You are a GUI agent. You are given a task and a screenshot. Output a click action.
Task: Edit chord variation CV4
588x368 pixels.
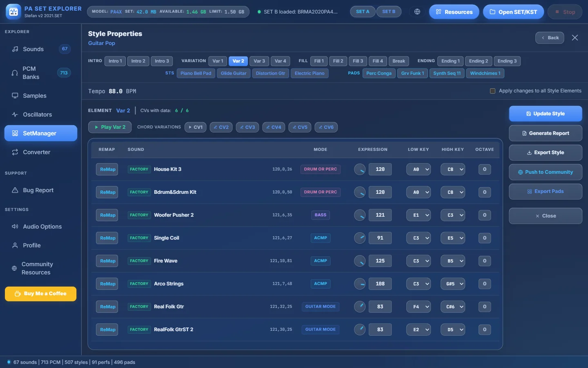click(x=274, y=127)
